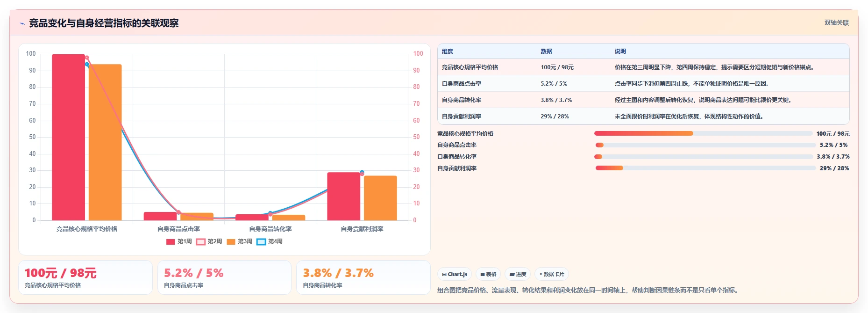Viewport: 868px width, 313px height.
Task: Click the orange 第3周 bar for 竞品核心规格平均价格
Action: (x=105, y=142)
